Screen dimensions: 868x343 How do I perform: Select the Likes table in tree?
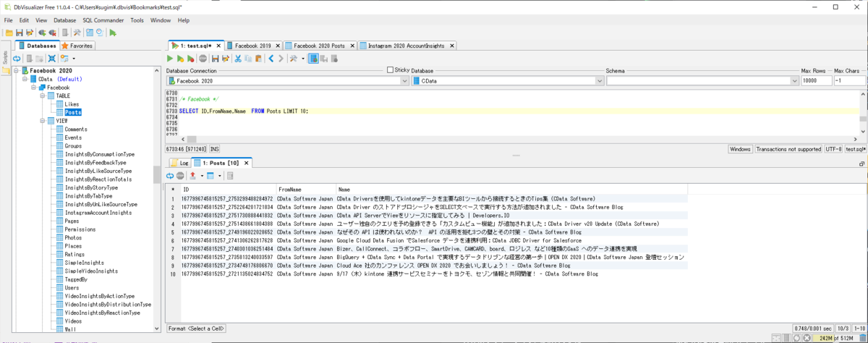[72, 104]
